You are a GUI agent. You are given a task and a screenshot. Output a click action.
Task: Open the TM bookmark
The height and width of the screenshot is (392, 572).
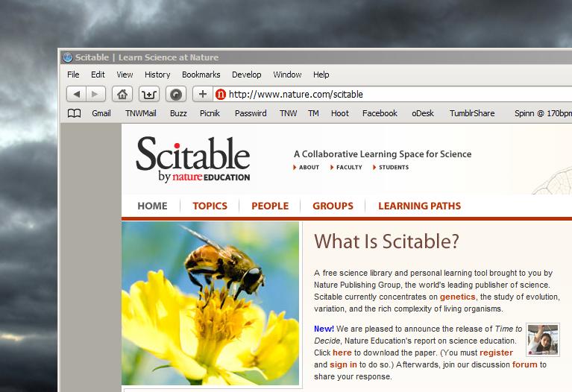click(x=313, y=113)
